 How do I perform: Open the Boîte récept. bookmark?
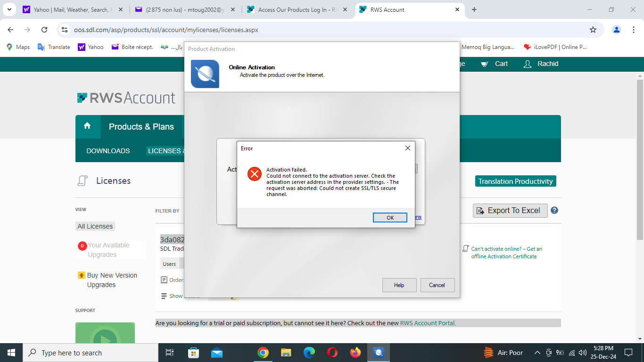[x=132, y=47]
